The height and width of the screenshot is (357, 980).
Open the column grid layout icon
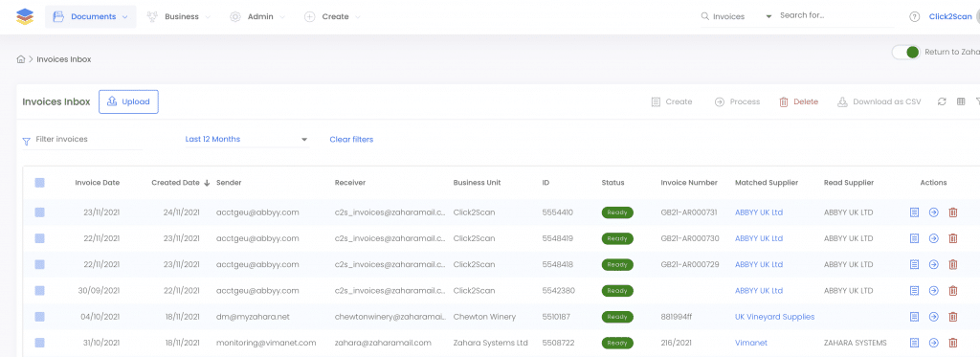tap(961, 101)
